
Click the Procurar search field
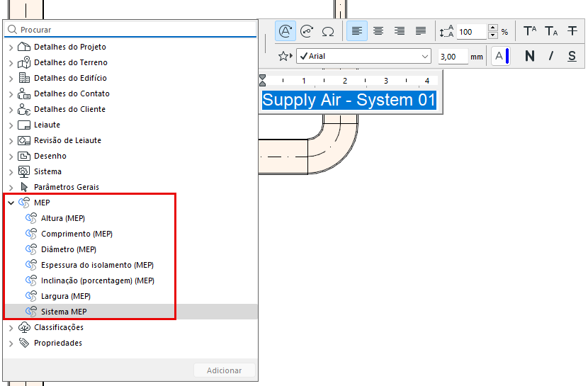pos(130,30)
